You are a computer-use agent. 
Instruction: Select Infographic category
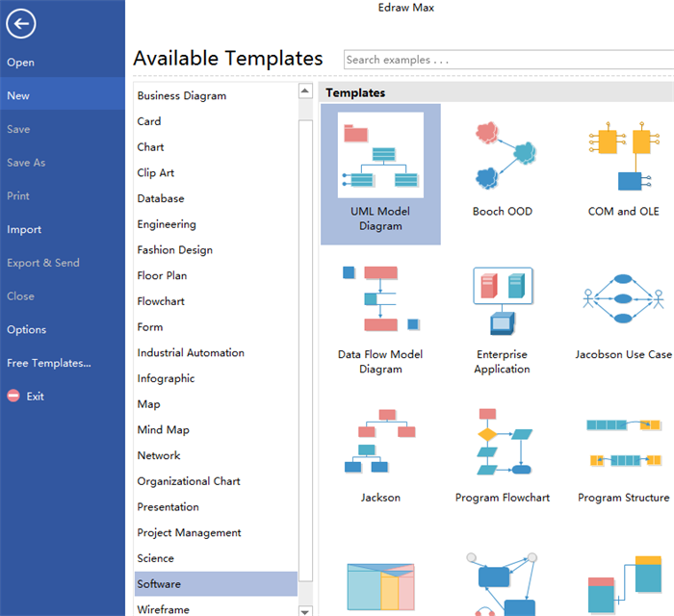[166, 378]
